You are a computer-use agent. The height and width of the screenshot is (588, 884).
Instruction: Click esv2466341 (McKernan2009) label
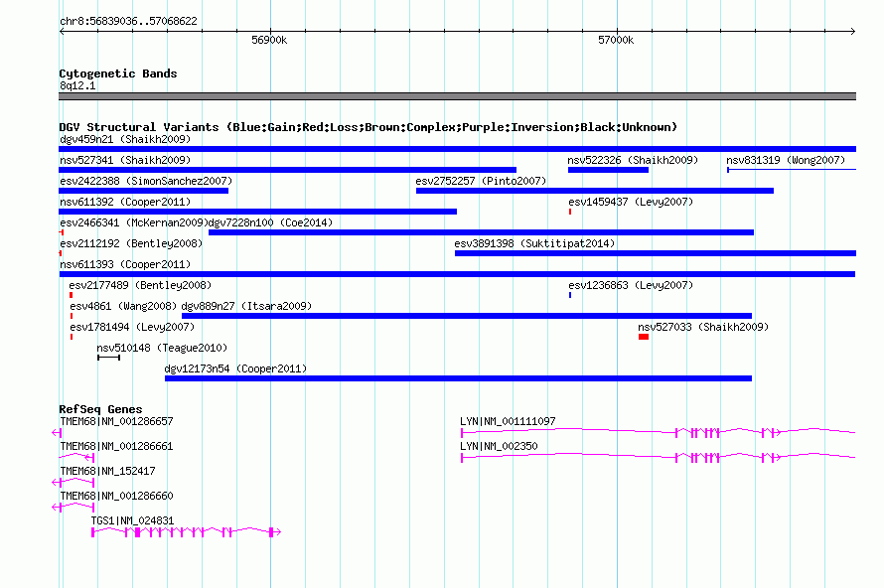pos(134,222)
